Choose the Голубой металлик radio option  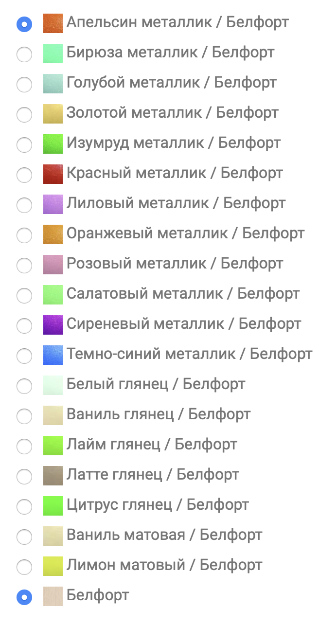tap(24, 84)
